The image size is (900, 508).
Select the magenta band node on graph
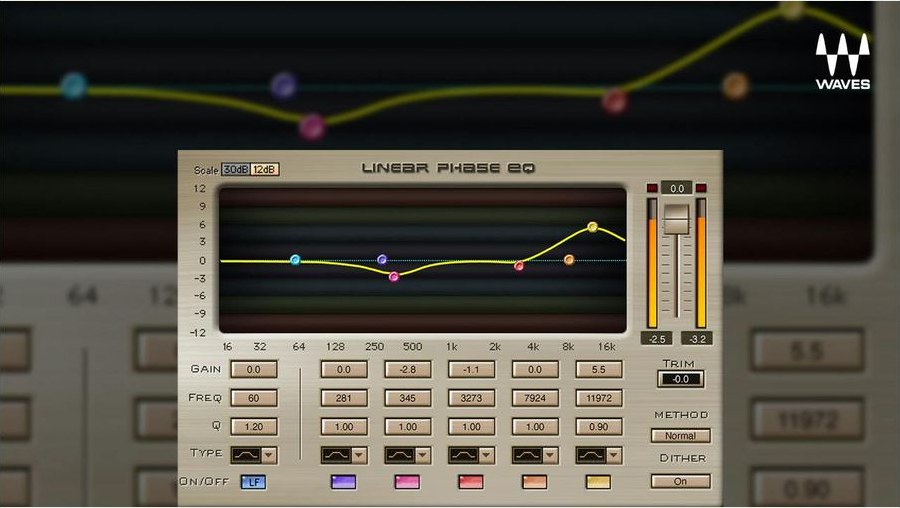coord(394,277)
